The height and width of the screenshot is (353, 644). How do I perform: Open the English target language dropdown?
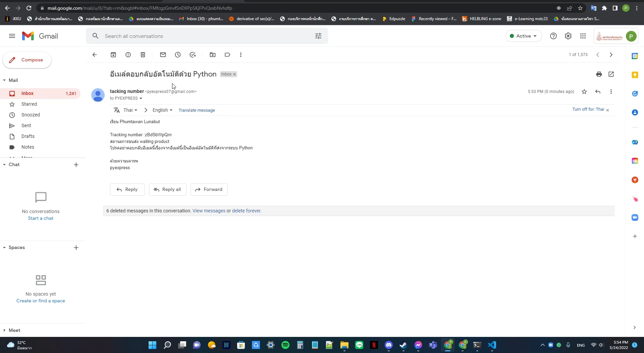[x=163, y=110]
